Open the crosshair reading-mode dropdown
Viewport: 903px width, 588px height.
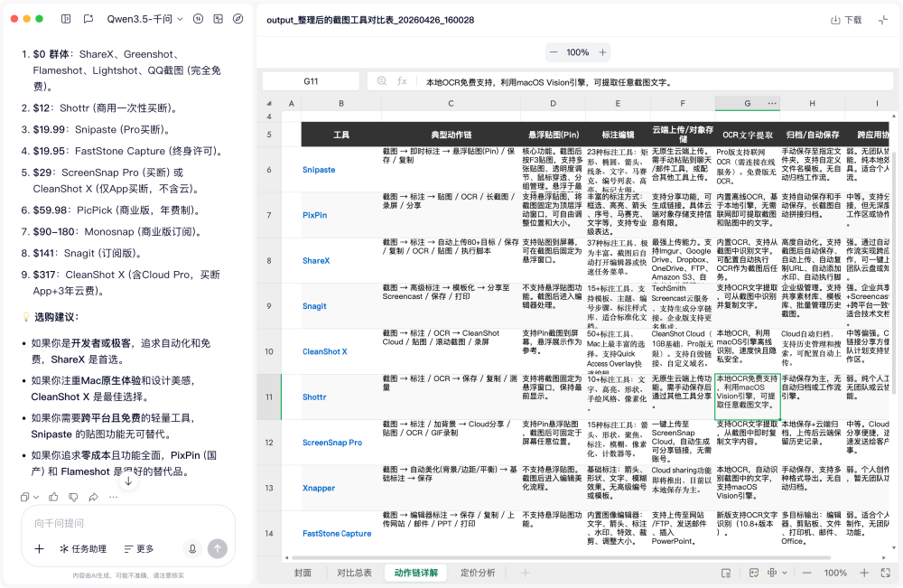point(777,573)
